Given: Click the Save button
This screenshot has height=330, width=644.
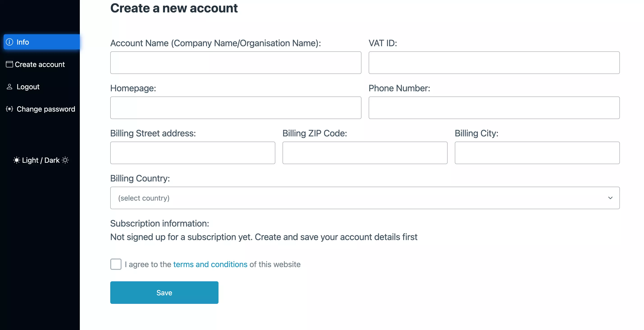Looking at the screenshot, I should 164,293.
